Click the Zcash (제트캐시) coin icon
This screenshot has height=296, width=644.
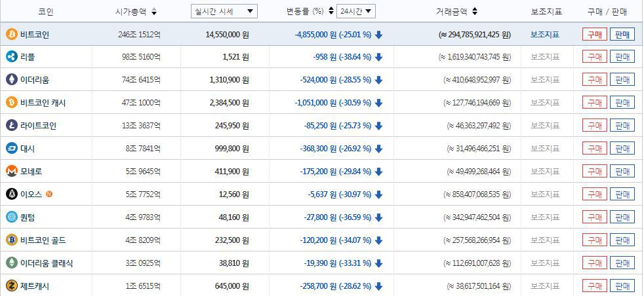[x=12, y=286]
